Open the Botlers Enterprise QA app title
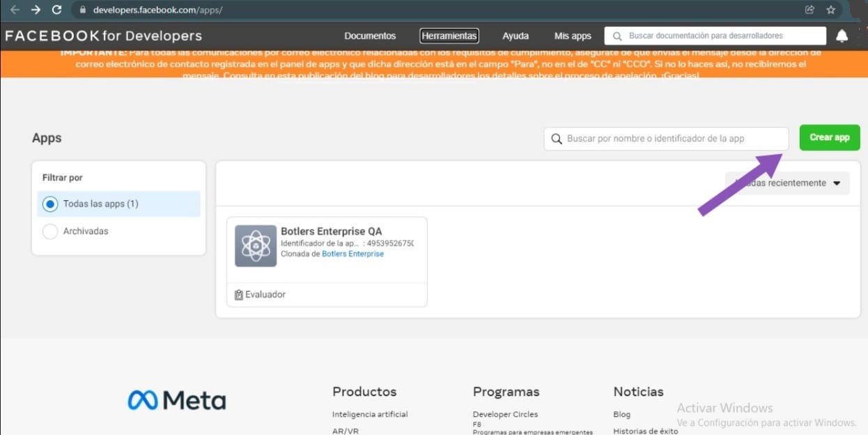The width and height of the screenshot is (868, 435). coord(331,231)
